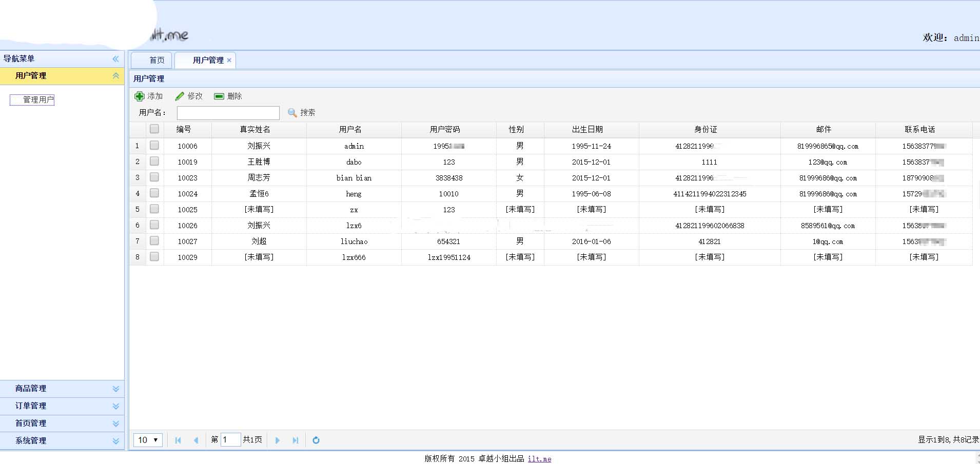Click the delete minus icon in toolbar

[219, 96]
